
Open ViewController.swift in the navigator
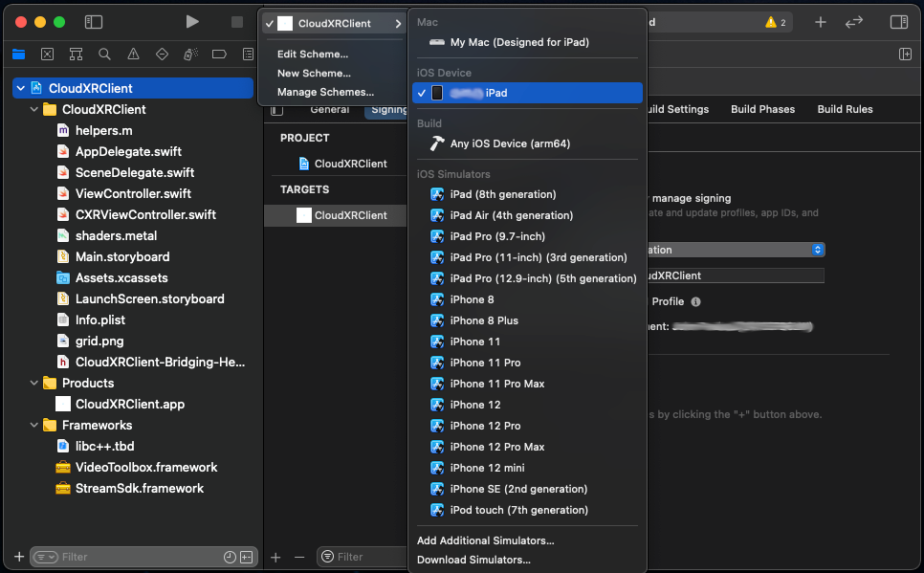click(x=133, y=193)
